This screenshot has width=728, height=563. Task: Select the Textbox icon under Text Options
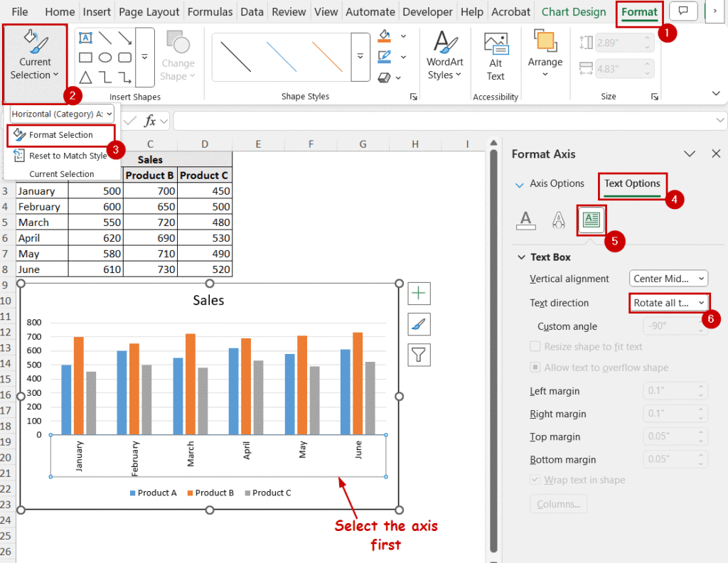pos(591,220)
